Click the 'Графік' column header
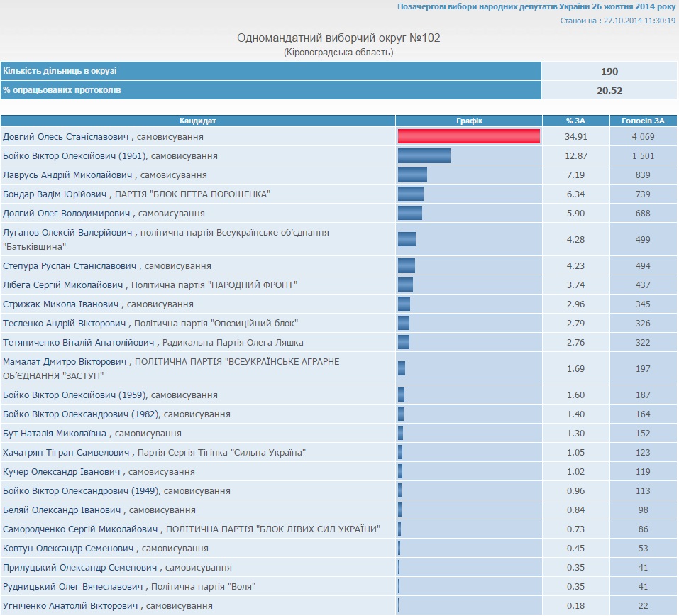 469,121
